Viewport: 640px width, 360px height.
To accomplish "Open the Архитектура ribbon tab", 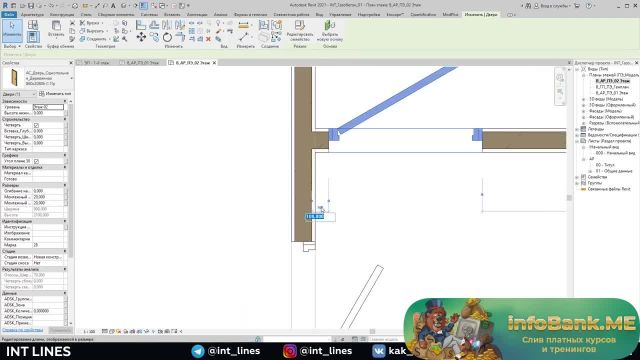I will point(32,14).
